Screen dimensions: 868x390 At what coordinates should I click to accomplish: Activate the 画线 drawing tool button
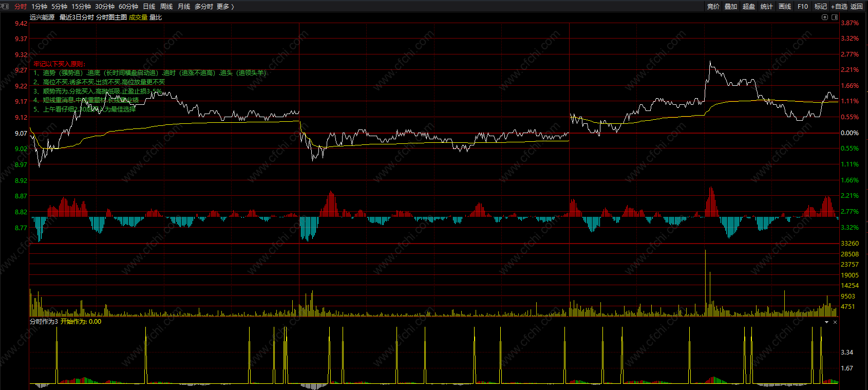[785, 7]
